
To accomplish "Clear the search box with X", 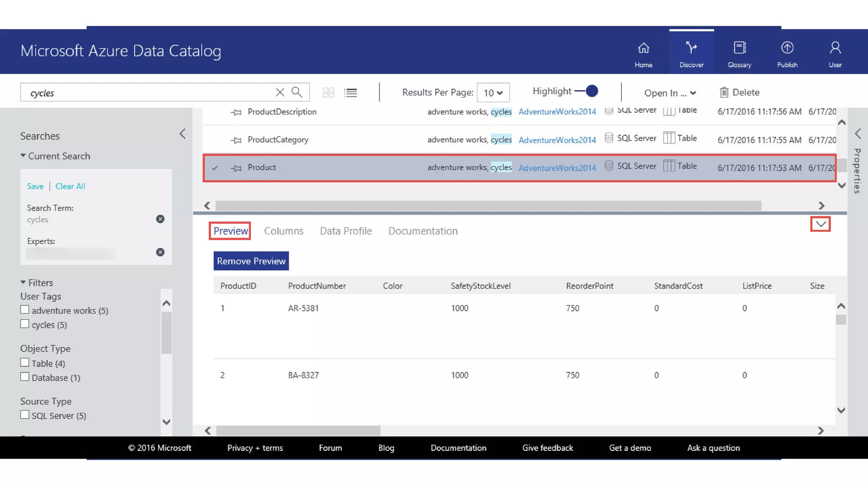I will (x=280, y=92).
